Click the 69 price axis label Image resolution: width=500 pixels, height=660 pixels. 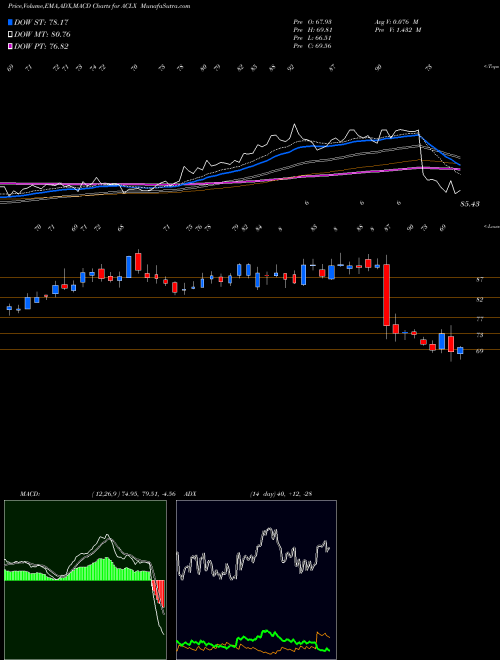pos(479,351)
